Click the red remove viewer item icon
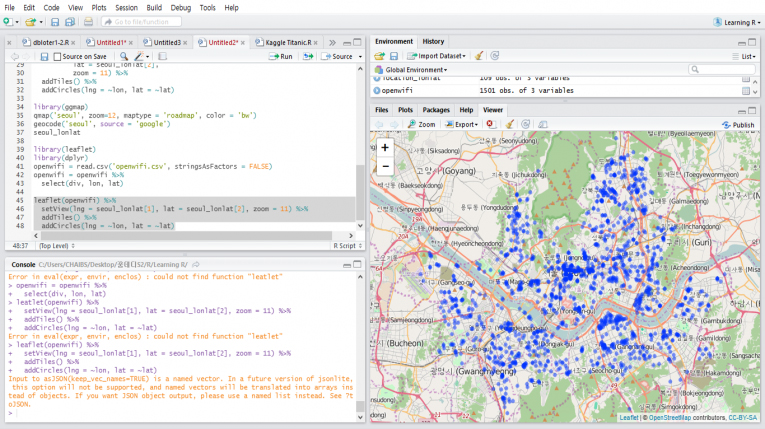This screenshot has width=765, height=429. pyautogui.click(x=490, y=125)
